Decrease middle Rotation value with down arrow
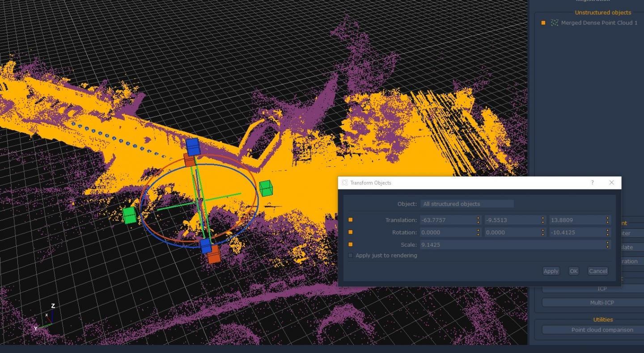The image size is (644, 353). click(543, 235)
